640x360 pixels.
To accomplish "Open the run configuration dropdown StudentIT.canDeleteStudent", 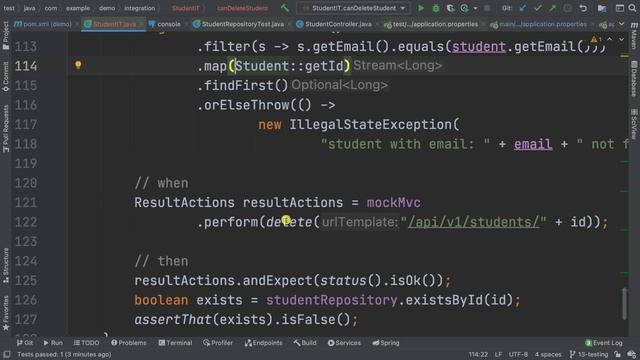I will (x=353, y=8).
